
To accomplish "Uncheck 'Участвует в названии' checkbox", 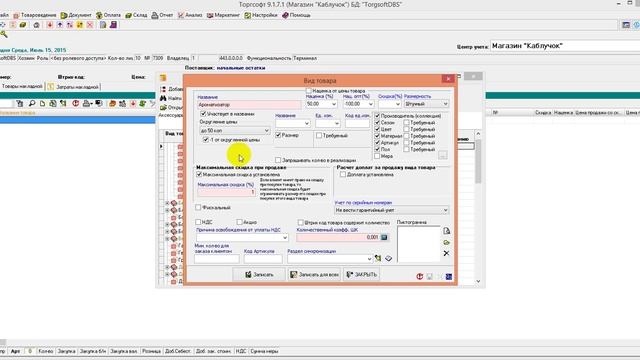I will pos(203,114).
